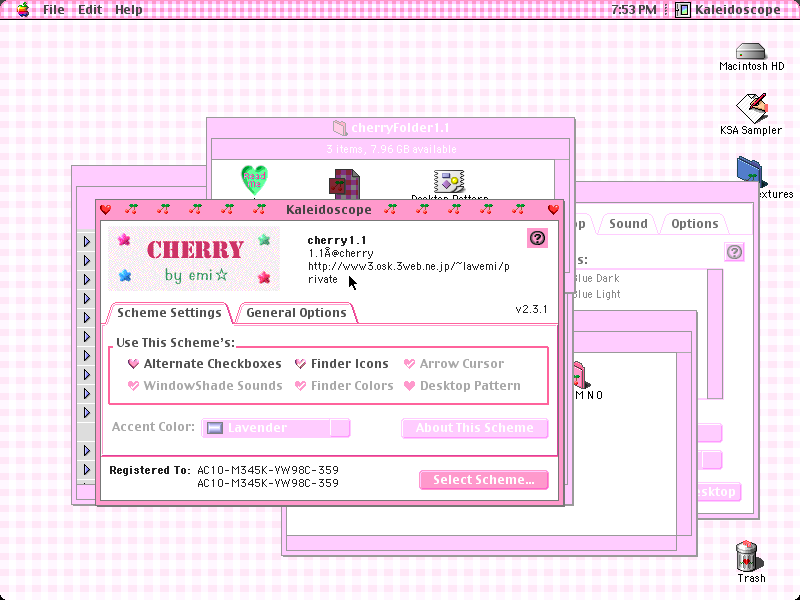Click the Read Me heart icon in cherryFolder1.1
The width and height of the screenshot is (800, 600).
(254, 181)
